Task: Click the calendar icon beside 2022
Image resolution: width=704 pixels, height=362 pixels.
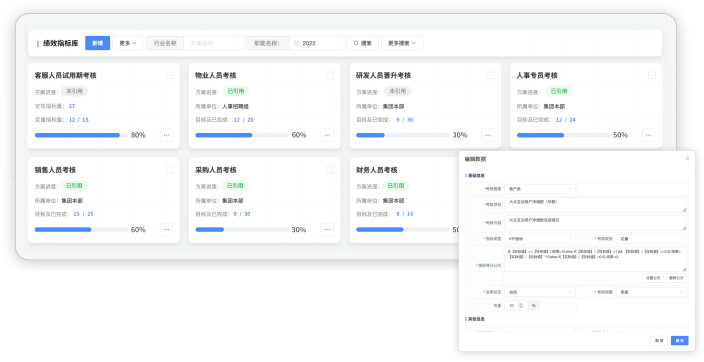Action: click(x=297, y=43)
